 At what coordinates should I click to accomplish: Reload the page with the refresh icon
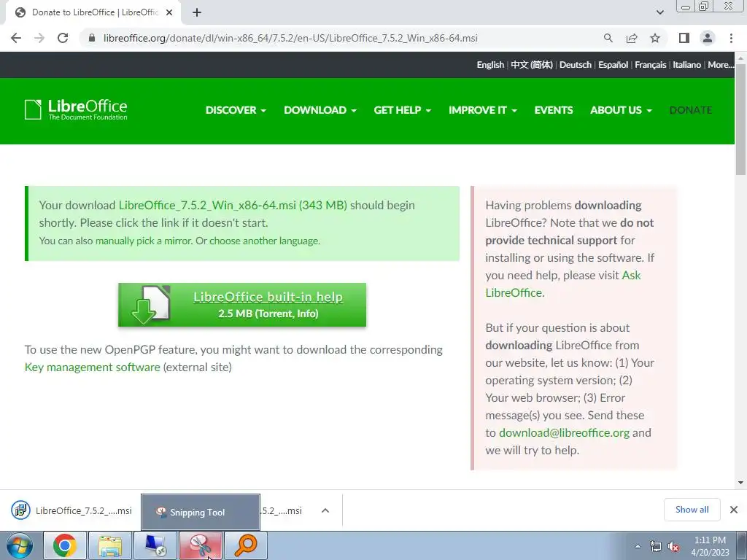(x=63, y=38)
